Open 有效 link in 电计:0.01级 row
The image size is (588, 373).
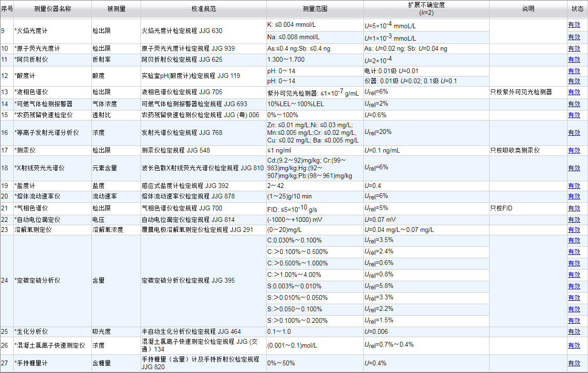click(x=574, y=71)
